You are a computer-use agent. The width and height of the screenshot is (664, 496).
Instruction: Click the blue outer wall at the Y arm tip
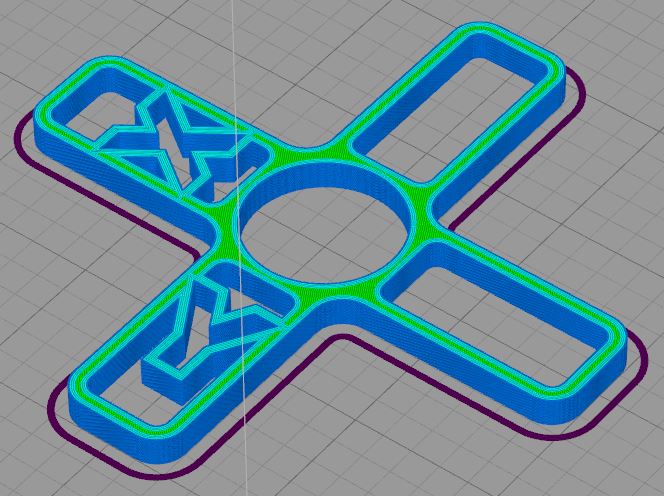point(130,440)
